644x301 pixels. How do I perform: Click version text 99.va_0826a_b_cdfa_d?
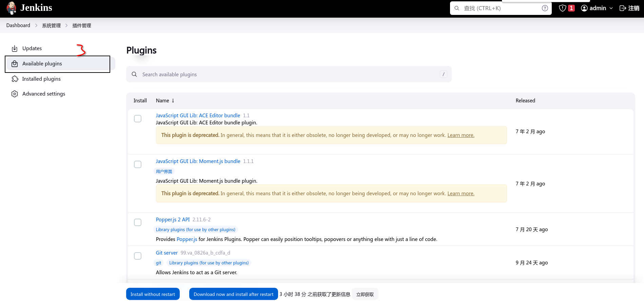point(205,253)
